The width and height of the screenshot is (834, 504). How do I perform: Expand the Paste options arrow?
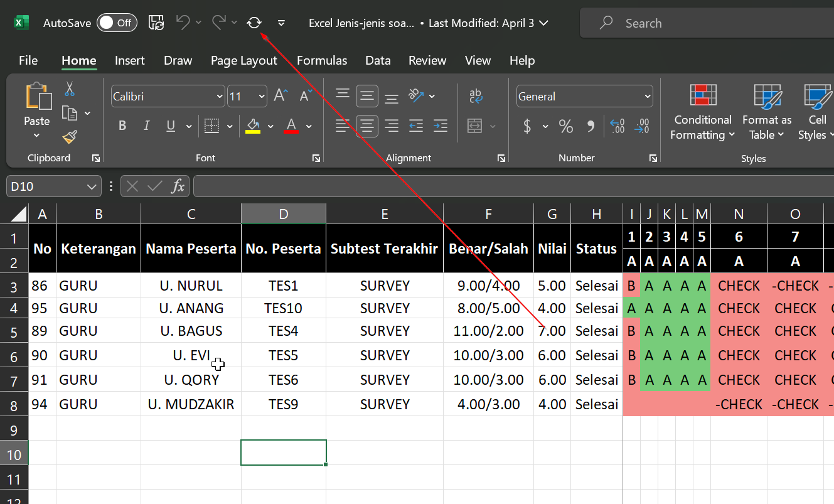[36, 136]
